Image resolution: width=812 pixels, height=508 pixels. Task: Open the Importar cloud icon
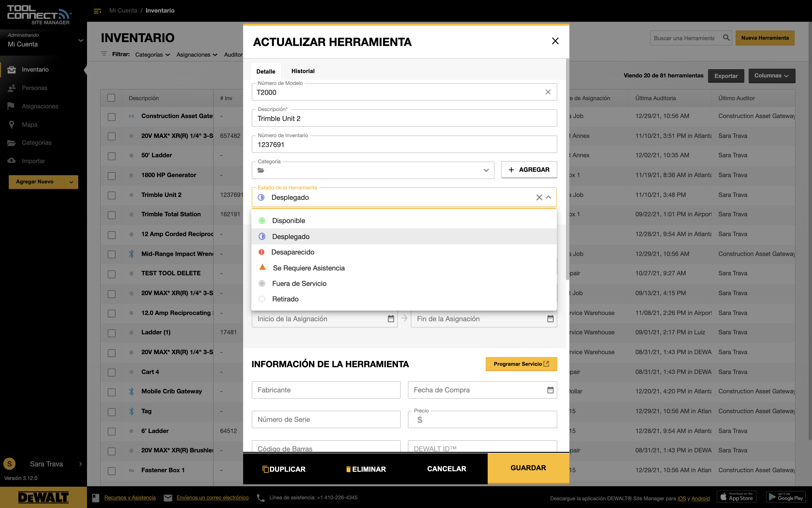coord(11,161)
